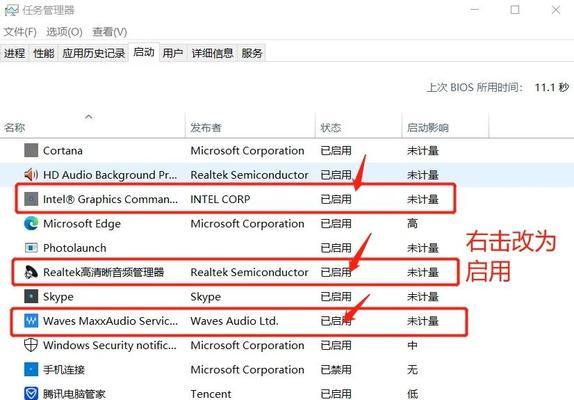Minimize the Task Manager window
This screenshot has width=574, height=400.
point(474,10)
